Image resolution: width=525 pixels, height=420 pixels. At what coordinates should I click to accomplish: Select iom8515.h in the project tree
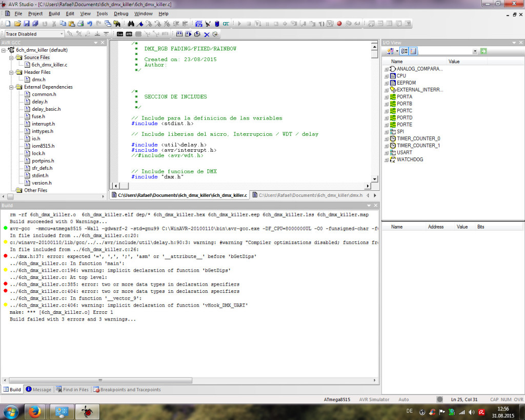pyautogui.click(x=43, y=146)
